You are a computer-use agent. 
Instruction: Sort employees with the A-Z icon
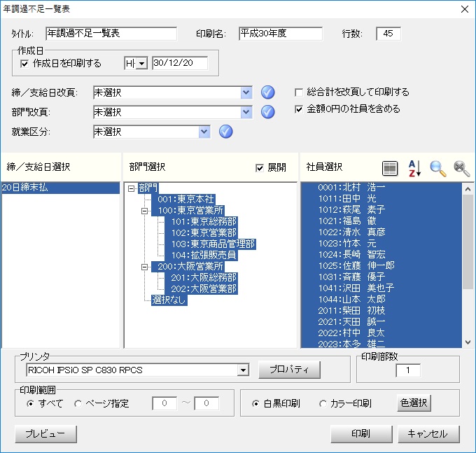[x=414, y=168]
